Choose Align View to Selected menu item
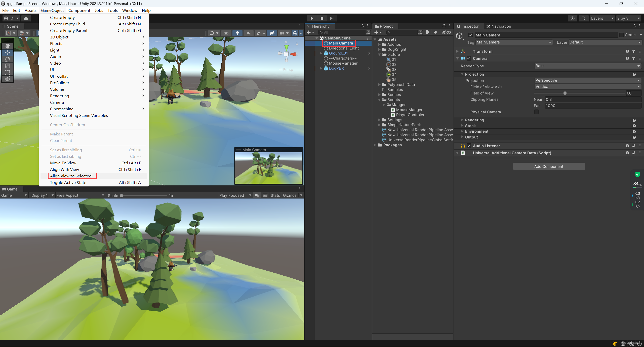 click(94, 176)
